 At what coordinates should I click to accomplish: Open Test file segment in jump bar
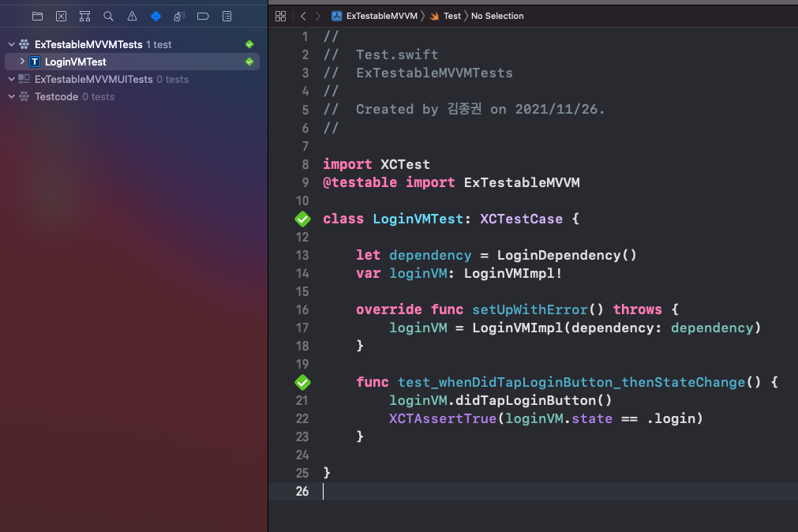coord(452,17)
